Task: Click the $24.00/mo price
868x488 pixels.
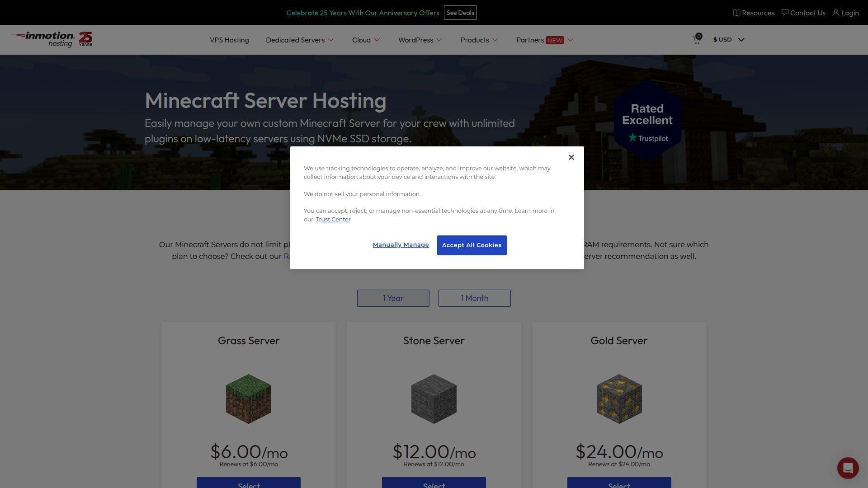Action: pos(619,451)
